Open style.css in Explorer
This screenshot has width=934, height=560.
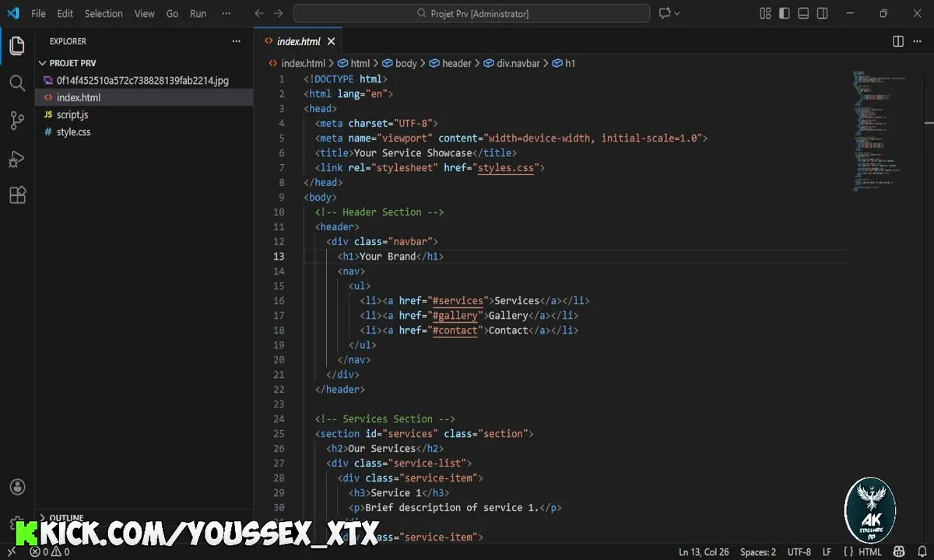[x=73, y=131]
